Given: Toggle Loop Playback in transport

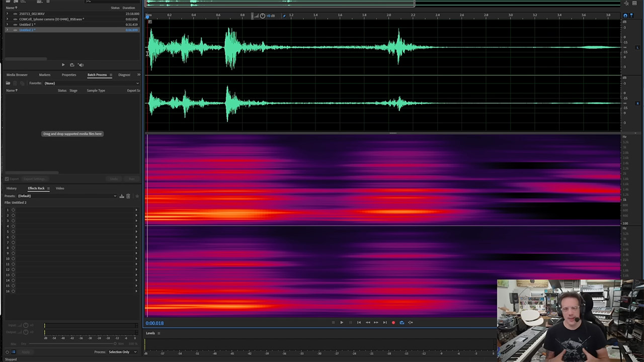Looking at the screenshot, I should point(401,323).
